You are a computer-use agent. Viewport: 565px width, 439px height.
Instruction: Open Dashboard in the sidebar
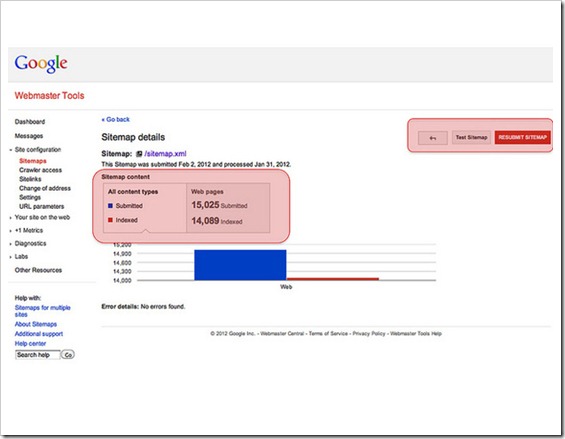pos(30,122)
